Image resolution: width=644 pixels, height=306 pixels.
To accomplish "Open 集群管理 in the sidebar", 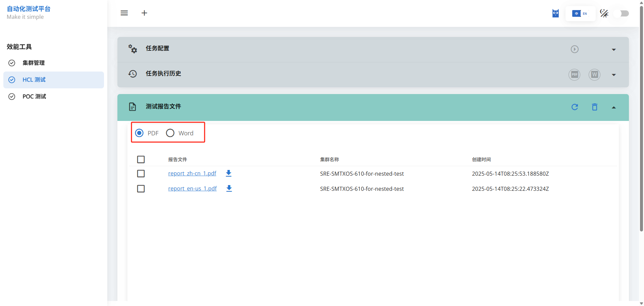I will point(34,63).
